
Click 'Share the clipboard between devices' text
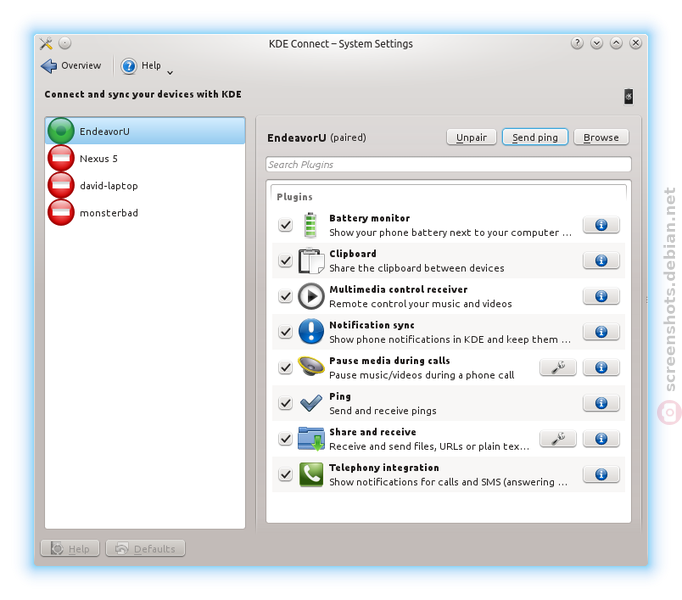[x=417, y=268]
